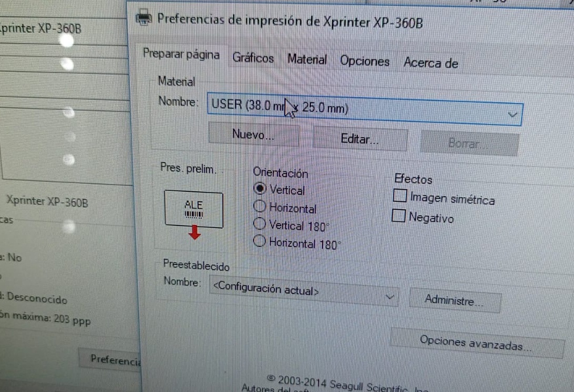Click the Nuevo... button

(253, 135)
